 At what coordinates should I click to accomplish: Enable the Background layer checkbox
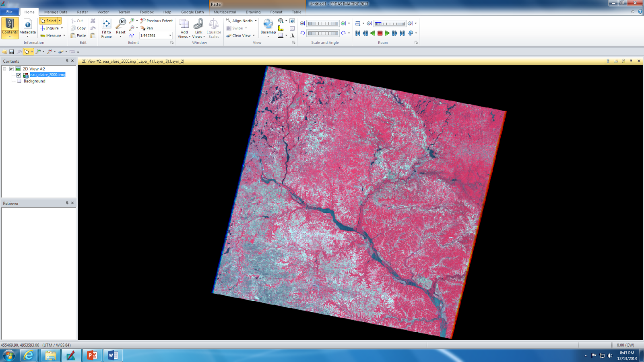[19, 81]
